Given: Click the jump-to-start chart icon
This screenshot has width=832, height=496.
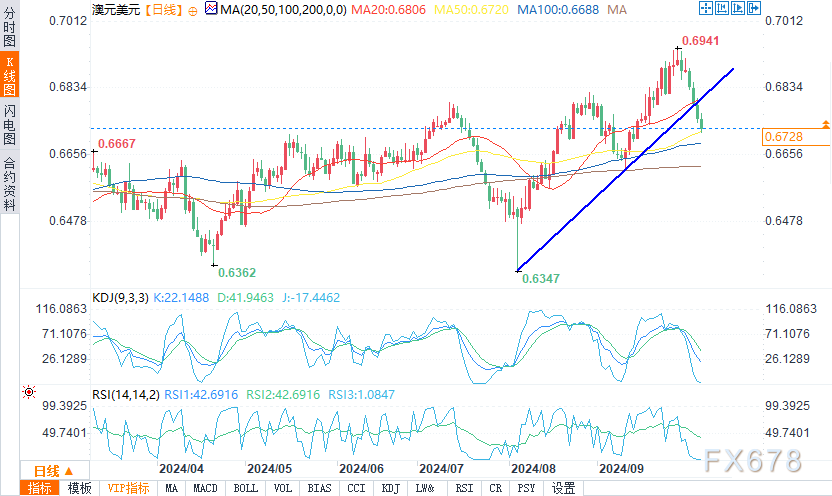Looking at the screenshot, I should [x=722, y=8].
